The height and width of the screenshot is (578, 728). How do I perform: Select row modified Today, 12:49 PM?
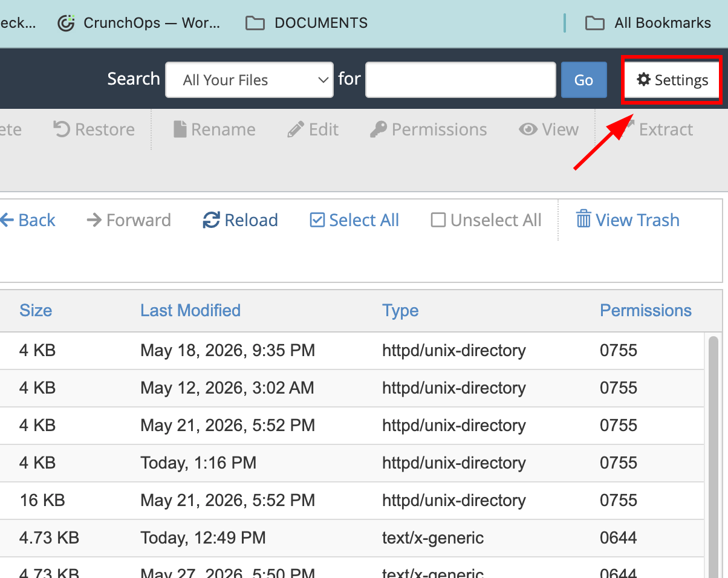[x=352, y=537]
